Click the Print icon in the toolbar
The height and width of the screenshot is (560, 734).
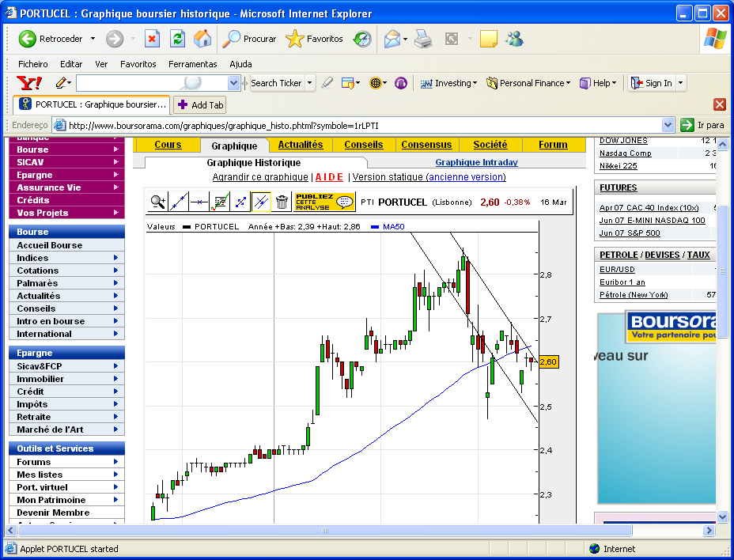423,39
